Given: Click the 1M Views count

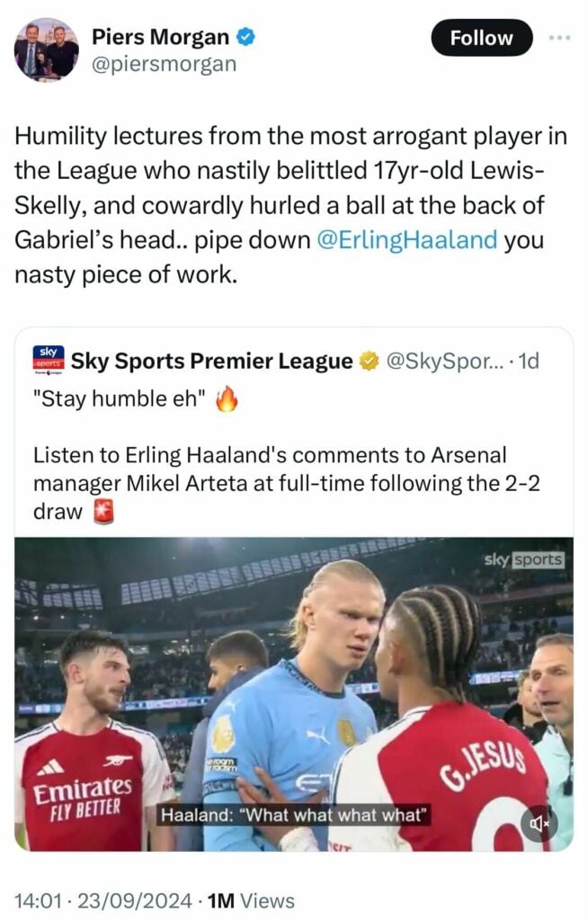Looking at the screenshot, I should click(x=250, y=900).
